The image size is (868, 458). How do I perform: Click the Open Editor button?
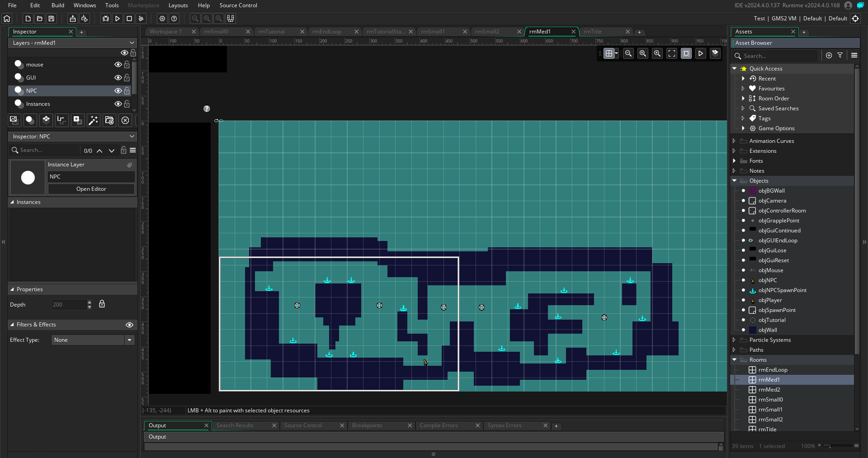(91, 189)
